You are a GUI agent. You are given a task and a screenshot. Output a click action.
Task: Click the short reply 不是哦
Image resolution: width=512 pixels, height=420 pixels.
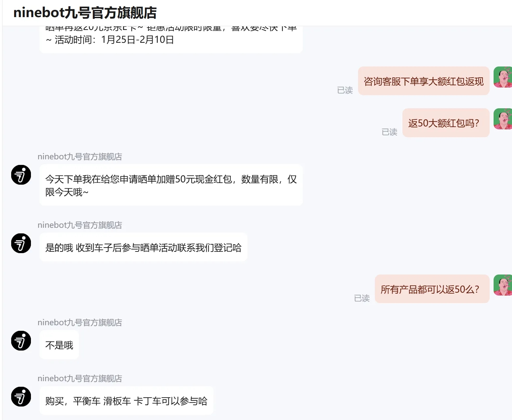(x=59, y=345)
